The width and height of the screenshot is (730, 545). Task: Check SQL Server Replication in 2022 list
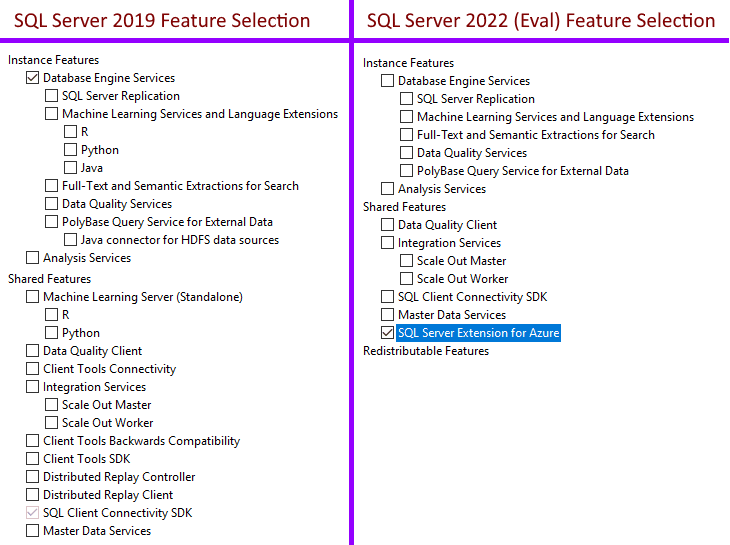tap(406, 99)
